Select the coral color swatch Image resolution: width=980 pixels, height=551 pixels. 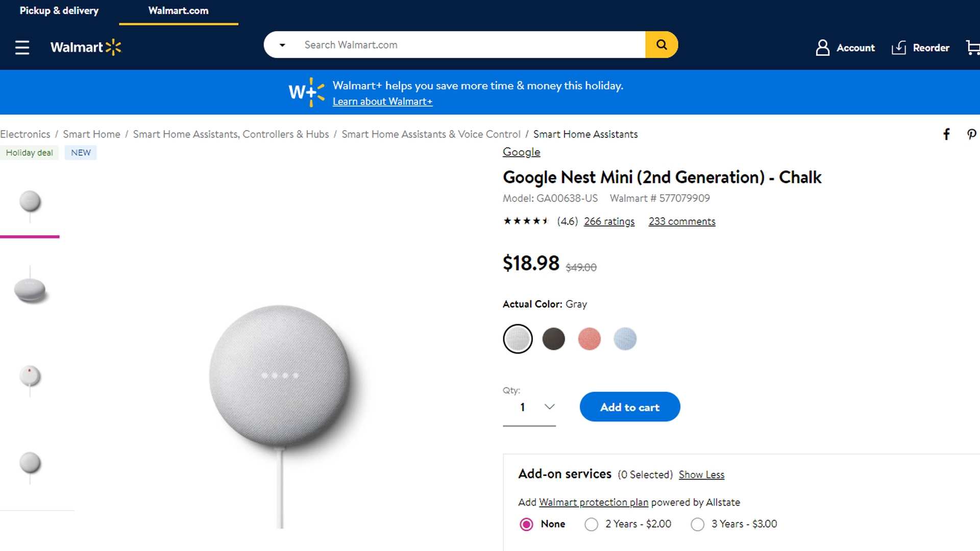(589, 339)
